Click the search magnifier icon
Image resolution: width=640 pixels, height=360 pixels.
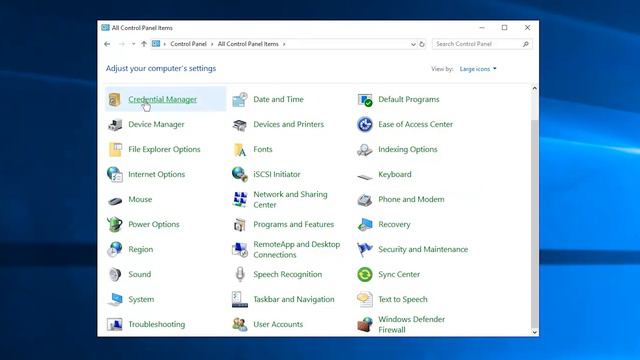(526, 44)
